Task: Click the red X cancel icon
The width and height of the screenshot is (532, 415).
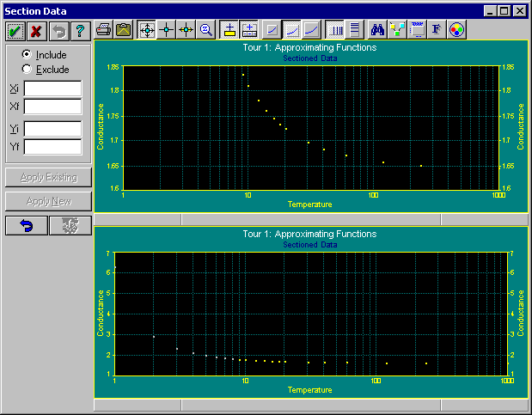Action: point(36,30)
